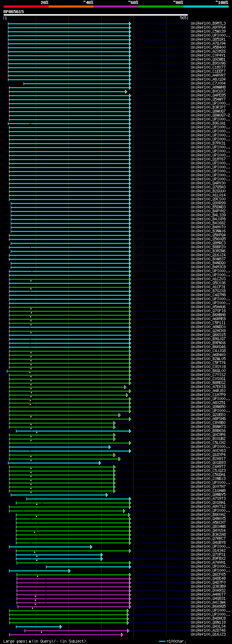Click the UniRef100_Q9NBV5 label
This screenshot has height=644, width=232.
pos(208,495)
